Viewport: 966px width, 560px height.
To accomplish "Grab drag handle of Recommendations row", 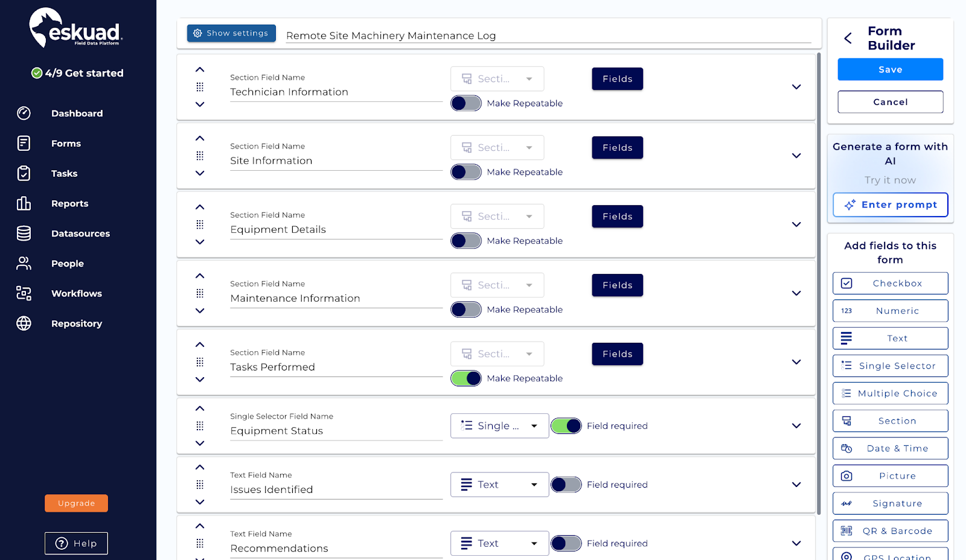I will pyautogui.click(x=200, y=543).
